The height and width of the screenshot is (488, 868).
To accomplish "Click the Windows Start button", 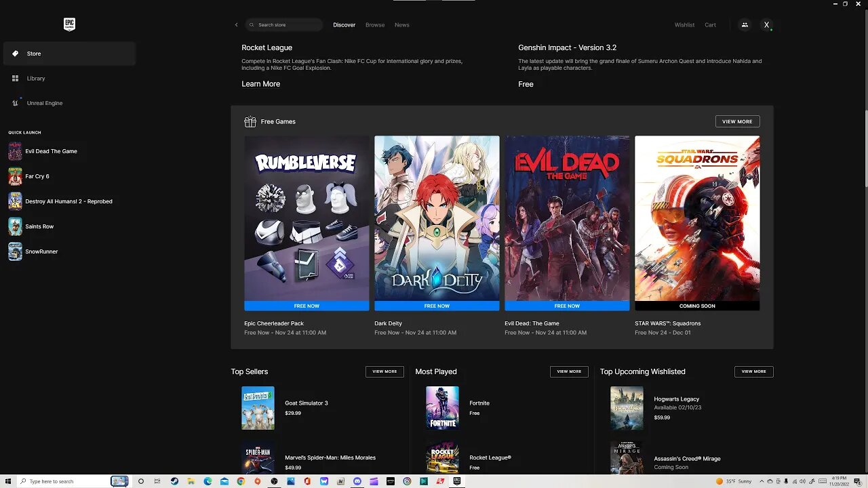I will point(8,481).
